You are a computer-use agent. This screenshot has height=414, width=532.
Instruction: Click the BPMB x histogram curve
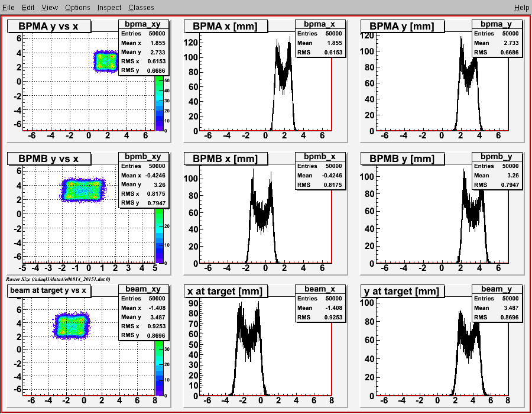click(x=261, y=217)
